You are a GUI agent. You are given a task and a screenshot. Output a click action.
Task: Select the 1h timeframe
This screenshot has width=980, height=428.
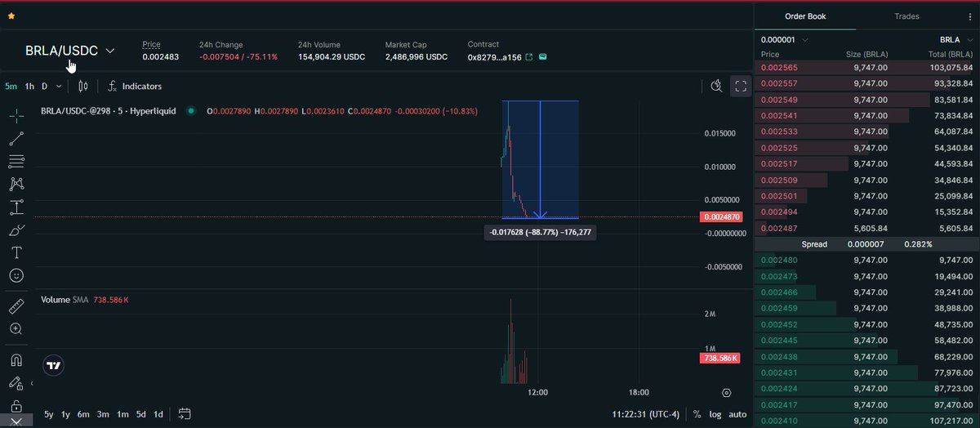point(29,87)
